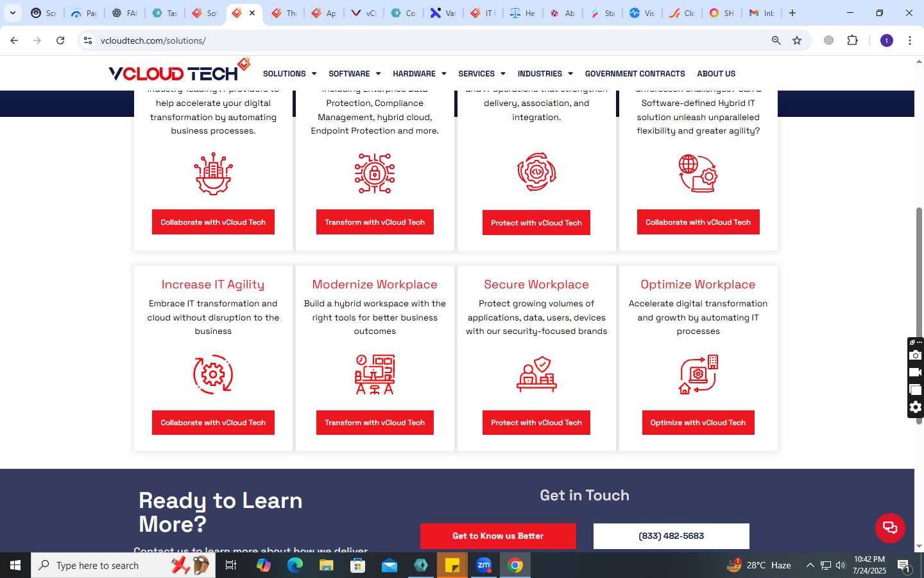Viewport: 924px width, 578px height.
Task: Open the Chrome profile avatar
Action: (887, 40)
